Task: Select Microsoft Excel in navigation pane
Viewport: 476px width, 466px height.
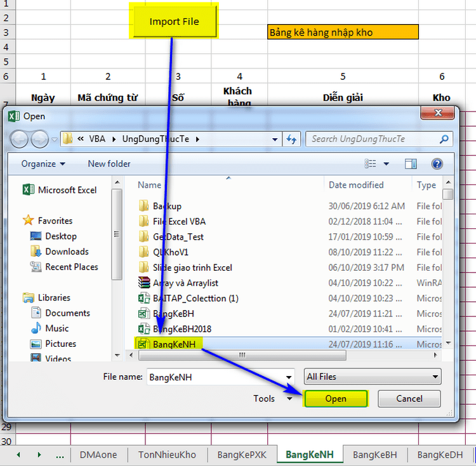Action: (x=60, y=190)
